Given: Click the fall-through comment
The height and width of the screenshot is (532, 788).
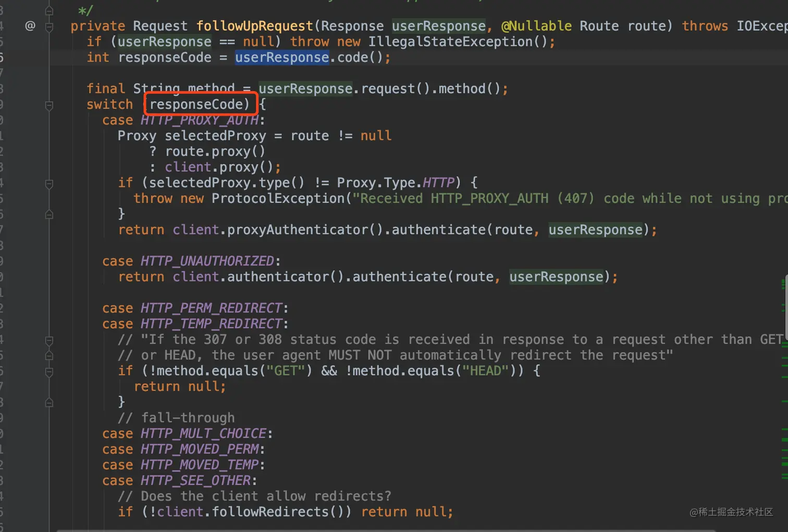Looking at the screenshot, I should 176,418.
